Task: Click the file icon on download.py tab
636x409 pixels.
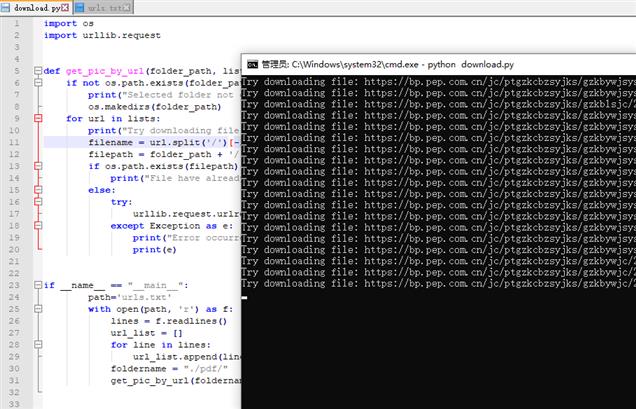Action: 6,8
